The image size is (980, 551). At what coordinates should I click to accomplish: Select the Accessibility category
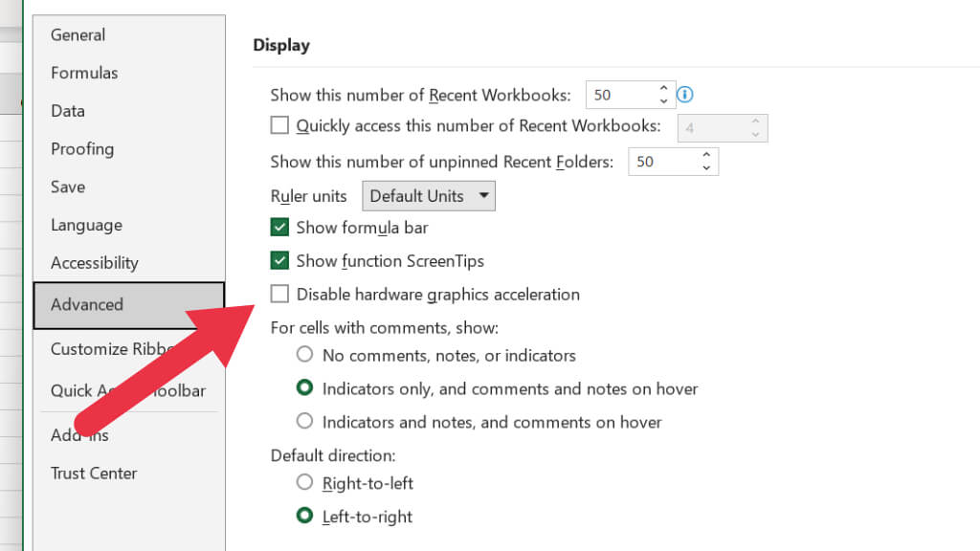tap(95, 262)
